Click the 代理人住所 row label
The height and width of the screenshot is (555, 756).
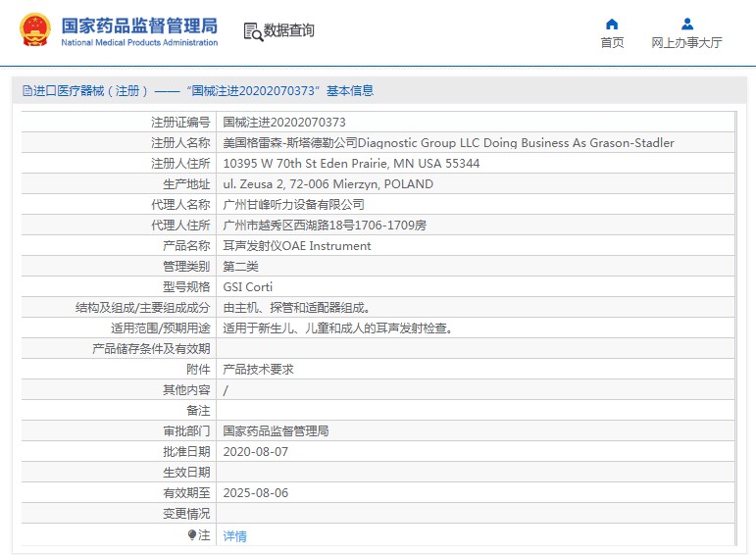180,226
